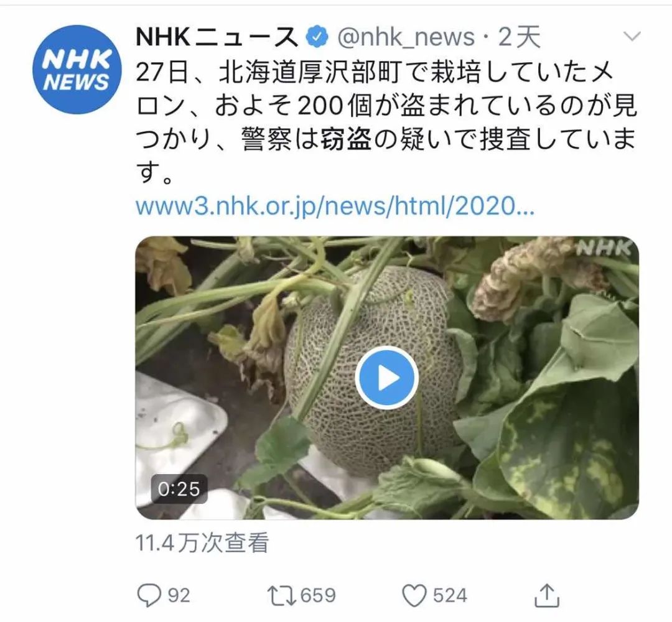Click the NHK watermark on video
Screen dimensions: 672x622
(x=604, y=248)
